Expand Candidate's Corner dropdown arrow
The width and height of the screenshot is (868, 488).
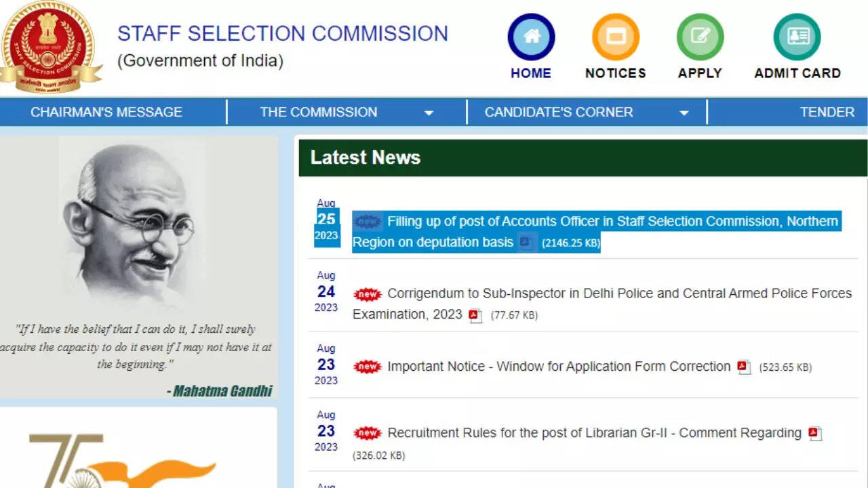[684, 113]
